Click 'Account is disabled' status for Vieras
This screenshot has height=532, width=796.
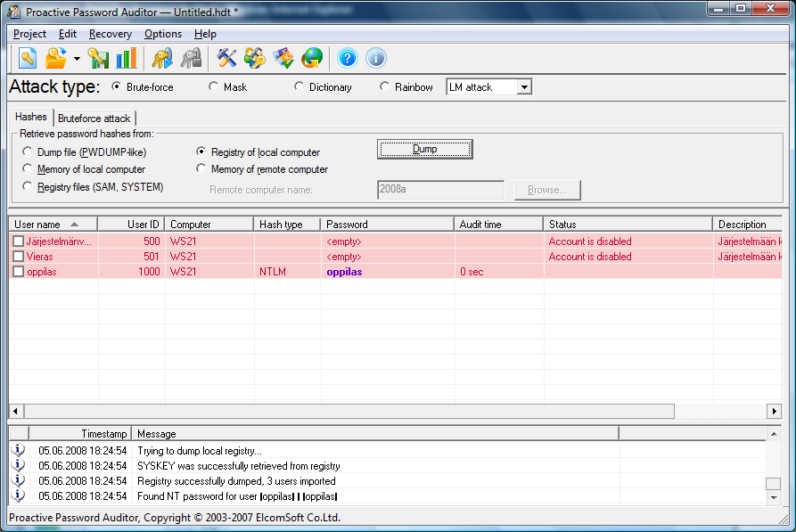point(590,257)
